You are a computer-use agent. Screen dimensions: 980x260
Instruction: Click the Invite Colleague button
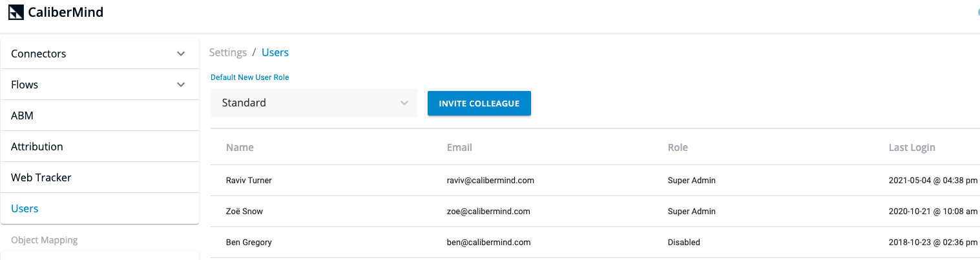point(479,103)
